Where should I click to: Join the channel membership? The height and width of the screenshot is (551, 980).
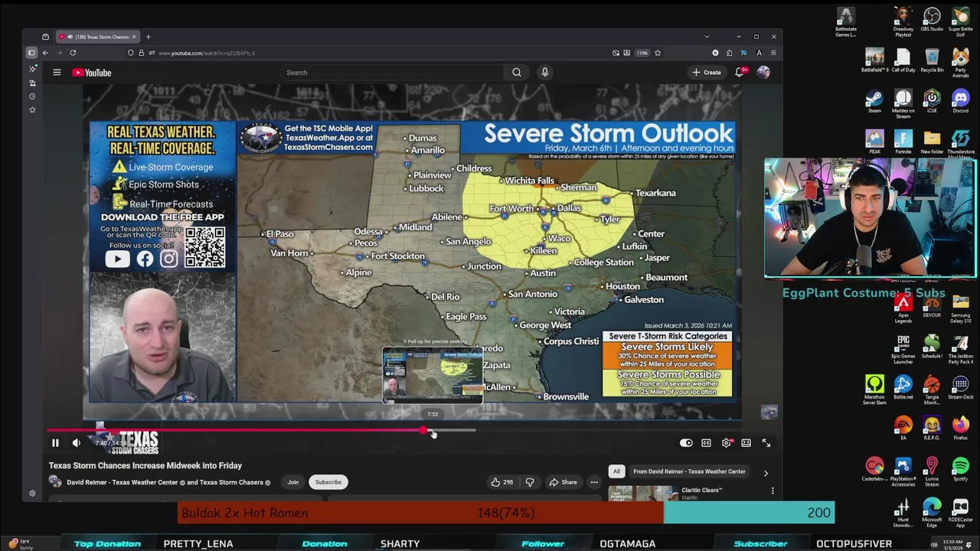coord(292,482)
